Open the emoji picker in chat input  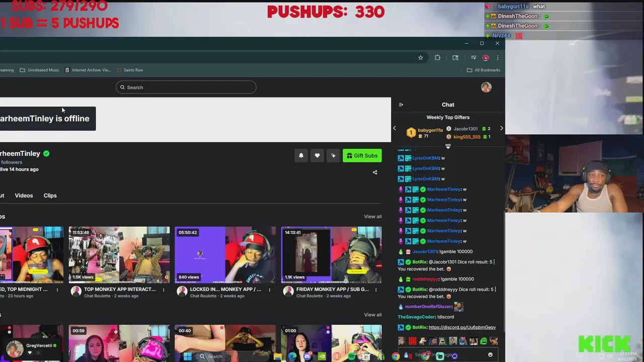click(x=490, y=354)
